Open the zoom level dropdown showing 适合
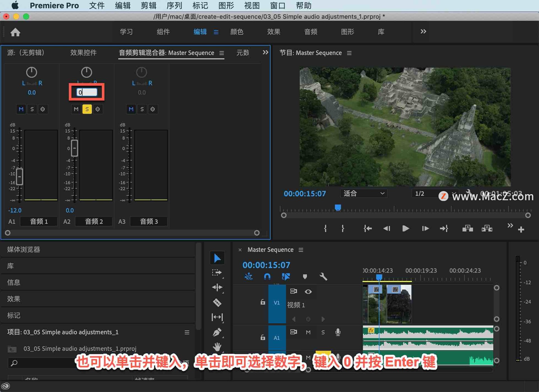The image size is (539, 392). (363, 193)
